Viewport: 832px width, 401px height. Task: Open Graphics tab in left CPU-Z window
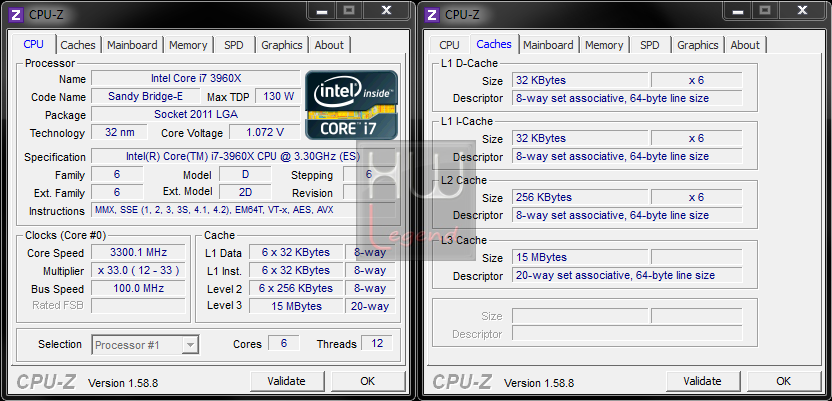(282, 45)
